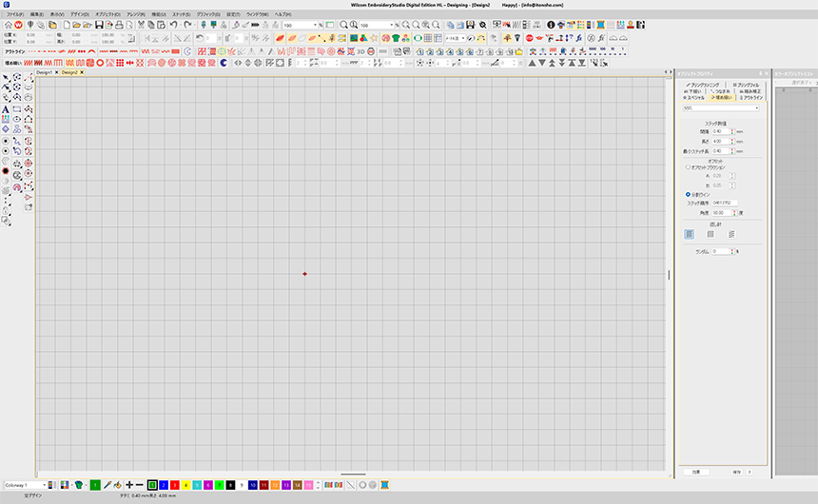The height and width of the screenshot is (504, 818).
Task: Select the 分割ライン radio button
Action: tap(688, 194)
